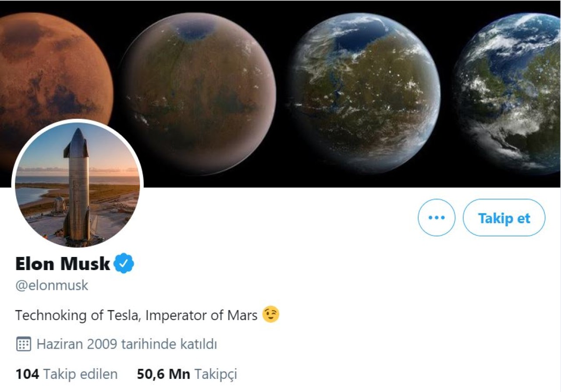The height and width of the screenshot is (392, 561).
Task: Toggle following via the Takip et button
Action: pos(504,217)
